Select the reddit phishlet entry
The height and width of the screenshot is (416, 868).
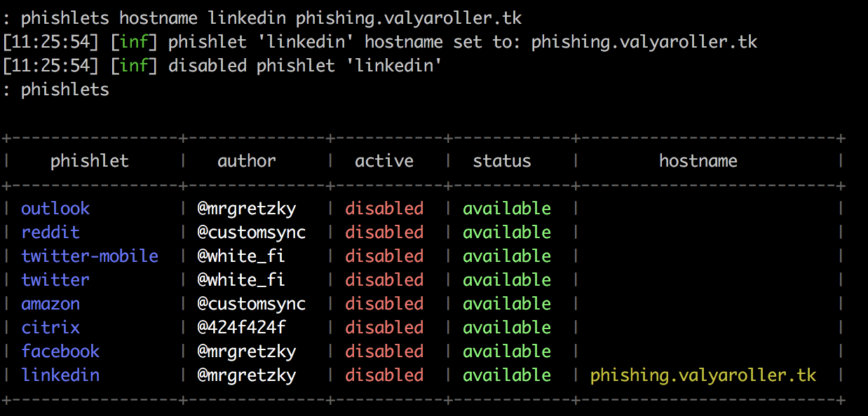tap(50, 233)
